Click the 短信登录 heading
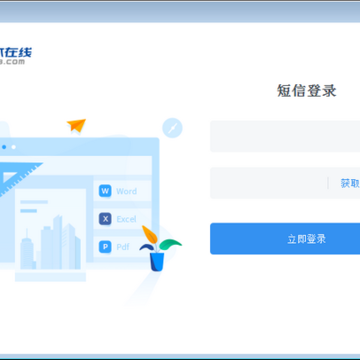 307,91
